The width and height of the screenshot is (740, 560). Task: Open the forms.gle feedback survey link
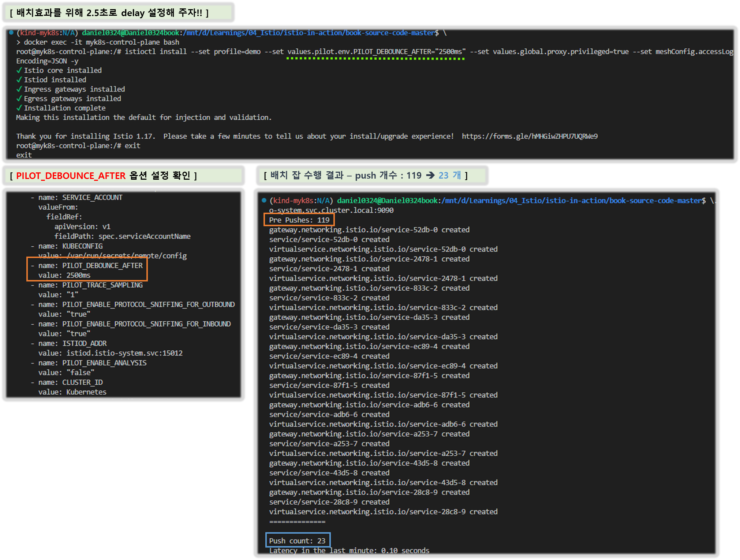coord(529,136)
